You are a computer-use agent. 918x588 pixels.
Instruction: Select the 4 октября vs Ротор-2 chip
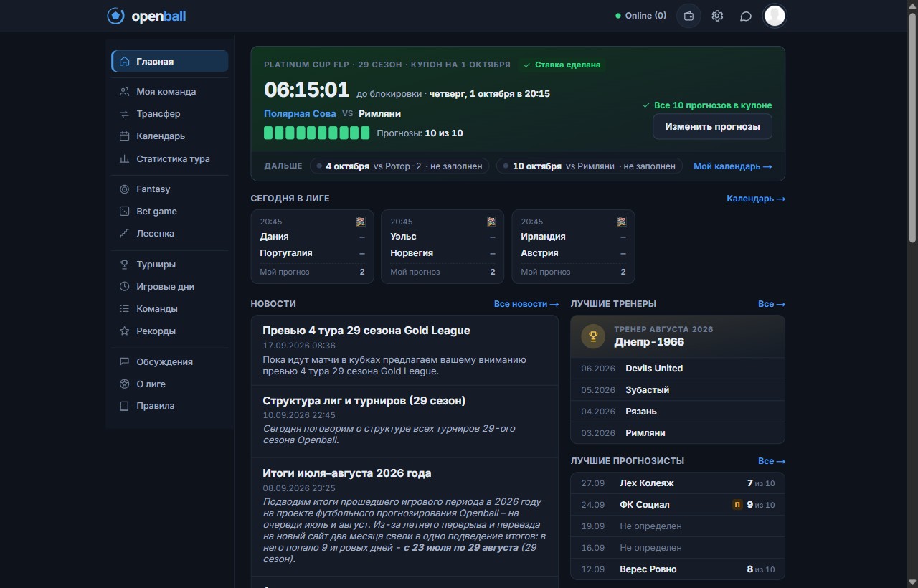tap(400, 166)
